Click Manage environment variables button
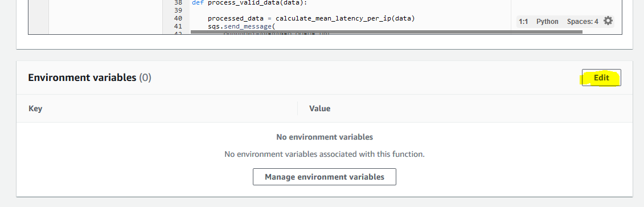 [x=325, y=177]
